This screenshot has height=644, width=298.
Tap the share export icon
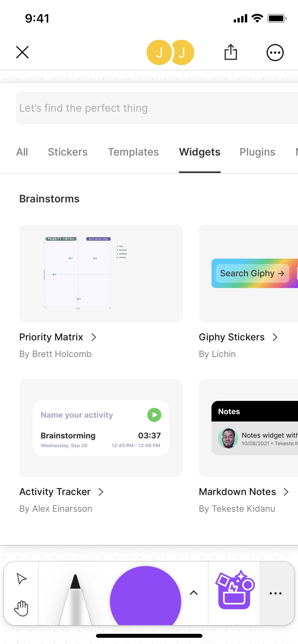231,52
